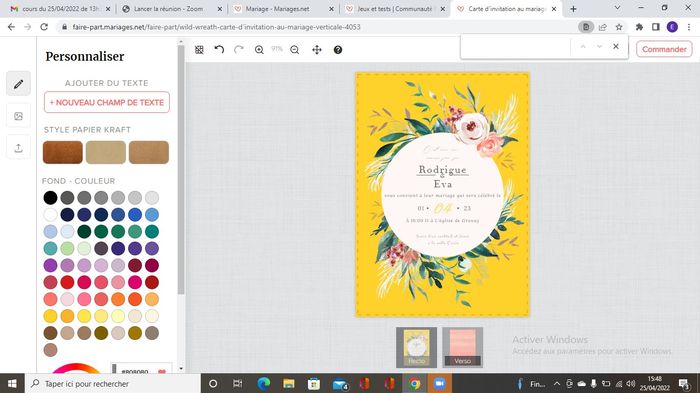700x393 pixels.
Task: Choose the dark brown kraft paper style
Action: pos(62,152)
